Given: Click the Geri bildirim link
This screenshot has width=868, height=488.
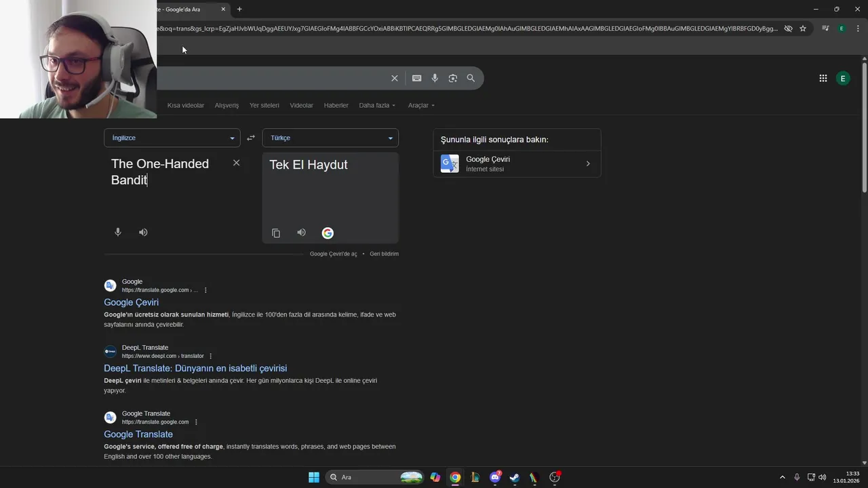Looking at the screenshot, I should (384, 253).
